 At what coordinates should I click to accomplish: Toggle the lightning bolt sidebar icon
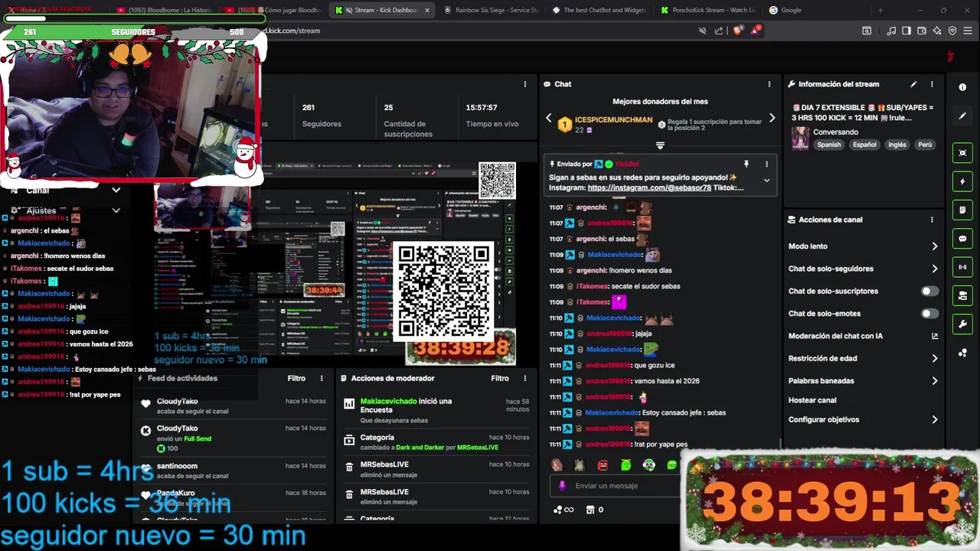click(x=962, y=181)
